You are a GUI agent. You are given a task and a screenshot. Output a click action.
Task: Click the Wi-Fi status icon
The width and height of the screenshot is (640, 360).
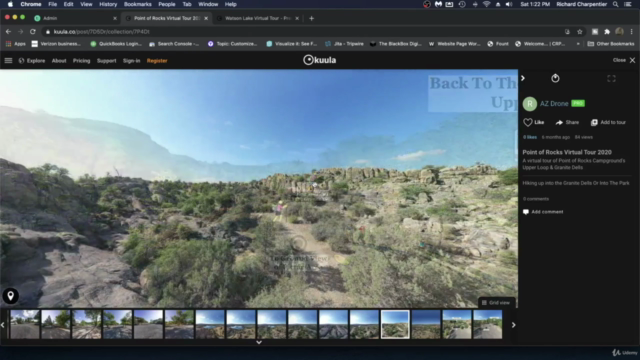pyautogui.click(x=487, y=4)
